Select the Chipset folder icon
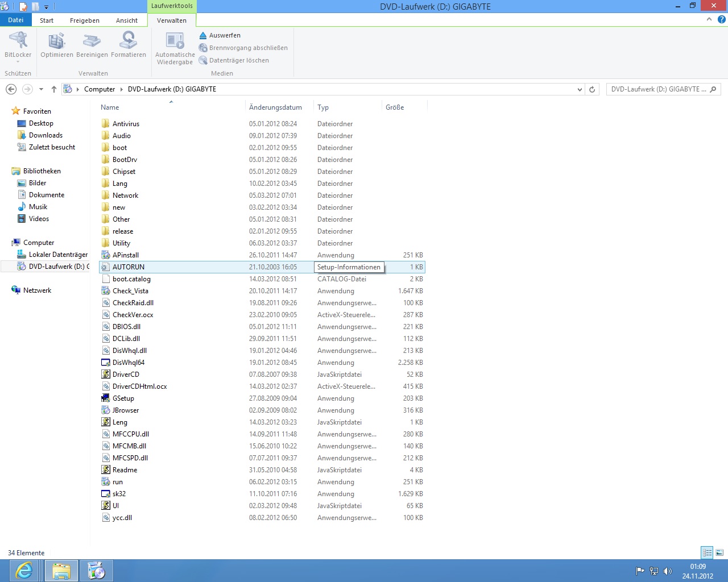Screen dimensions: 728x582 [106, 171]
